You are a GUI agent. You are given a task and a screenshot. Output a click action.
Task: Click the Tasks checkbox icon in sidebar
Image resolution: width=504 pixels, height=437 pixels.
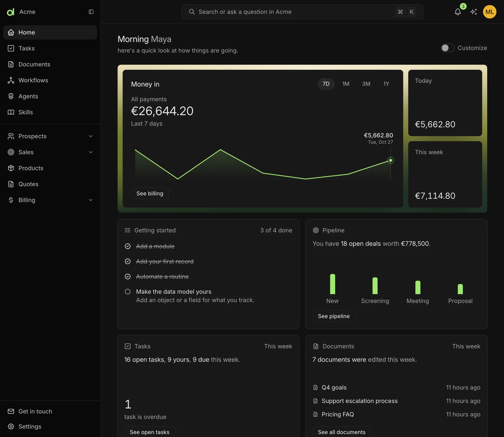(11, 48)
